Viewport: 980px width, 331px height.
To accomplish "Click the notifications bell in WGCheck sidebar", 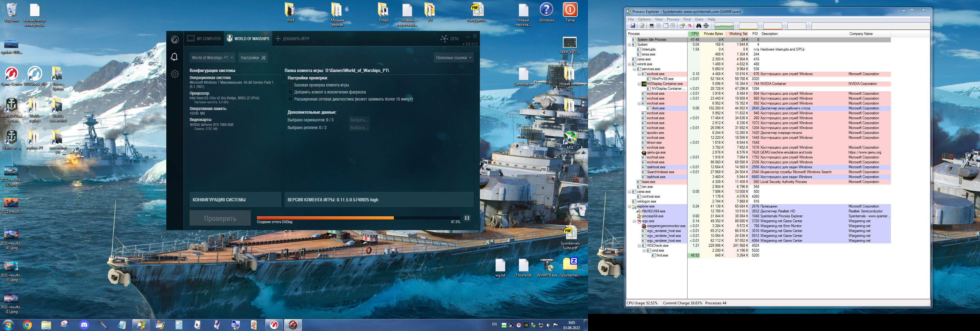I will 174,57.
